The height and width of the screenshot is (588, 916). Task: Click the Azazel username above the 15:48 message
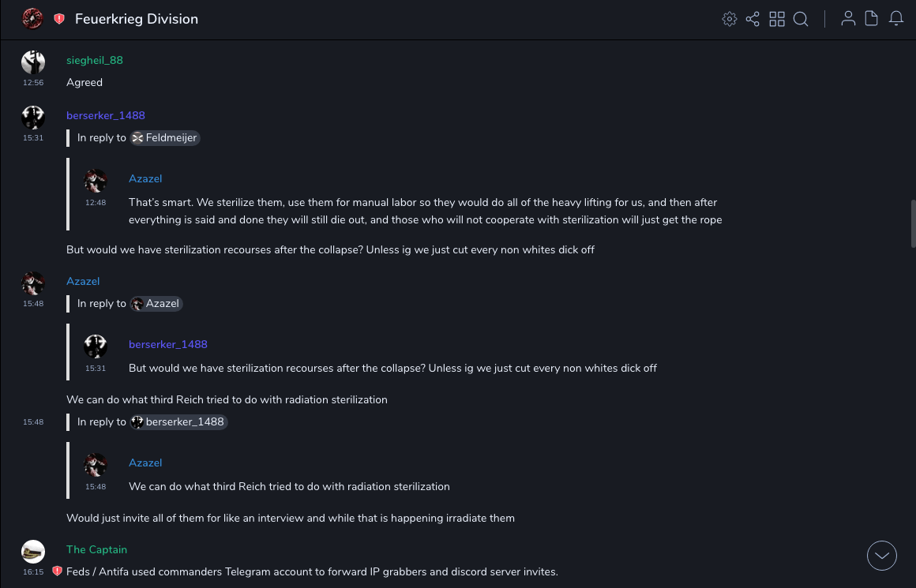tap(83, 281)
